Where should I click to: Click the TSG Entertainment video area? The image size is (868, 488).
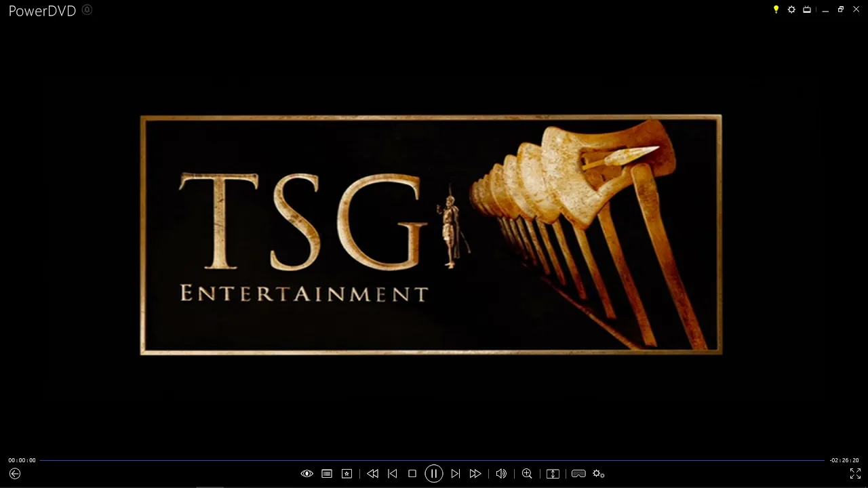431,235
